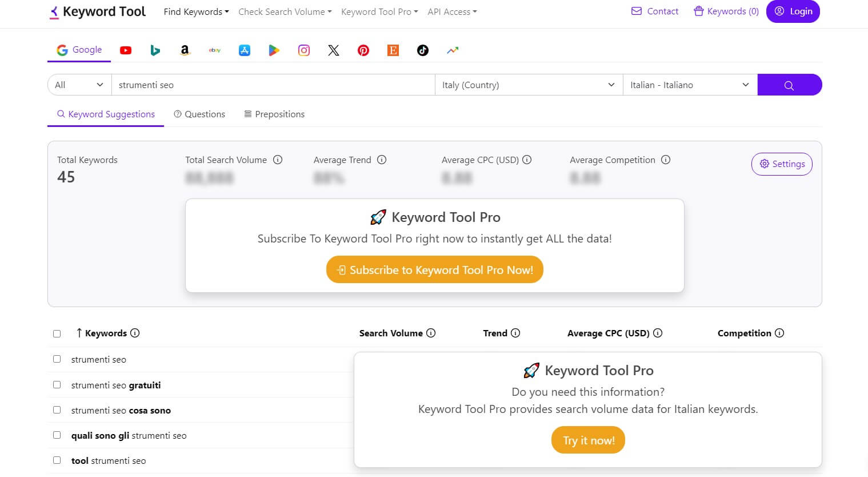Select the Google tab
This screenshot has height=477, width=868.
(x=79, y=50)
